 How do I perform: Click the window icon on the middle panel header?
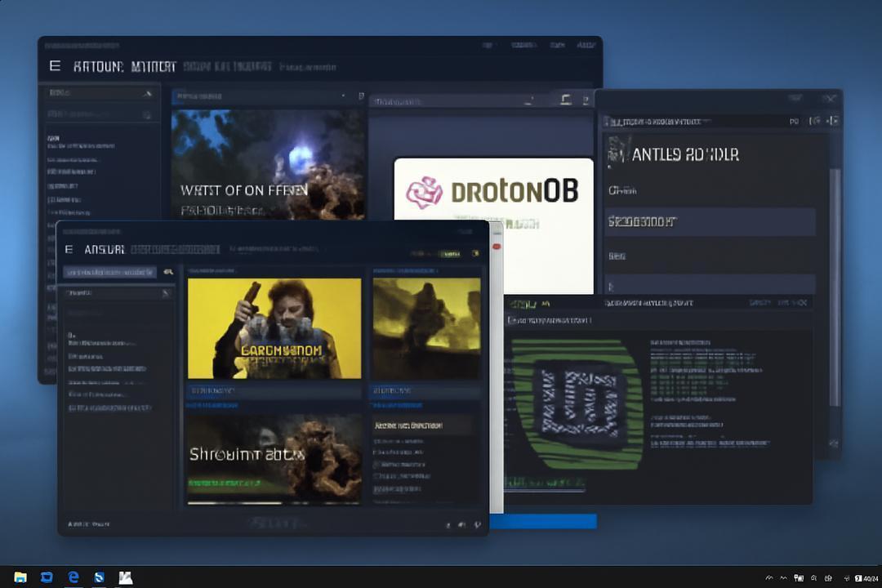pyautogui.click(x=566, y=100)
